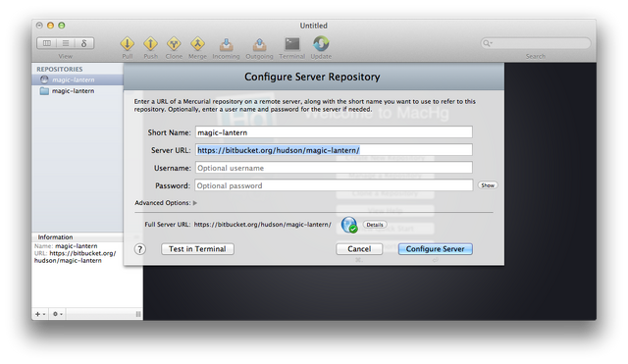The image size is (628, 364).
Task: Click the Clone toolbar icon
Action: coord(174,43)
